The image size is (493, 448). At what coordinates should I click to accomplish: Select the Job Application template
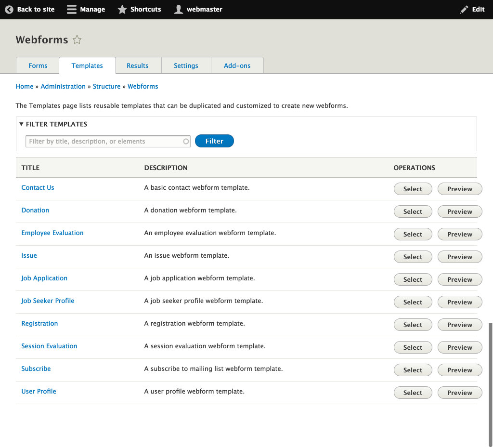coord(413,279)
